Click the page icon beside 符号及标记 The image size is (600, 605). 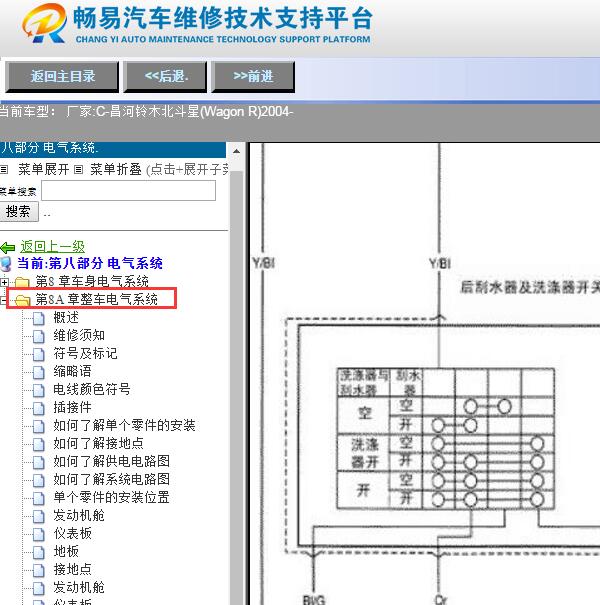pos(39,355)
